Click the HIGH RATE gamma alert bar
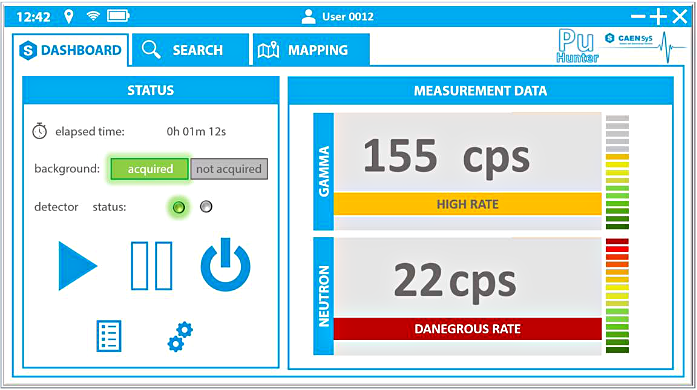Screen dimensions: 697x390 [x=468, y=204]
